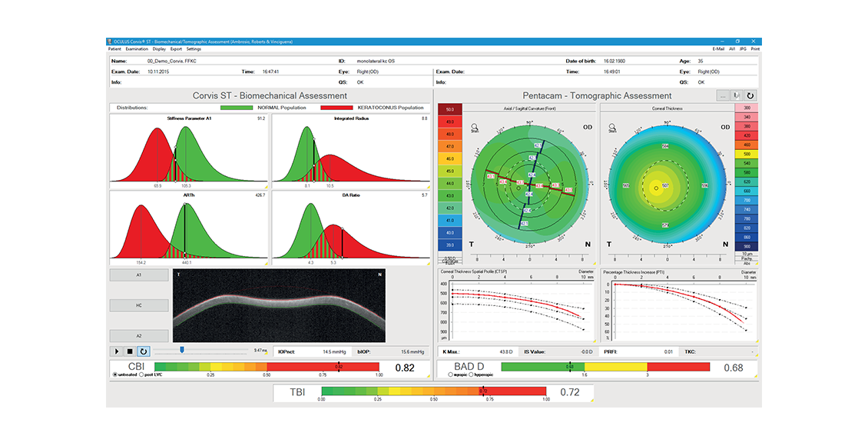
Task: Click the yellow corner of TBI bar
Action: tap(591, 400)
